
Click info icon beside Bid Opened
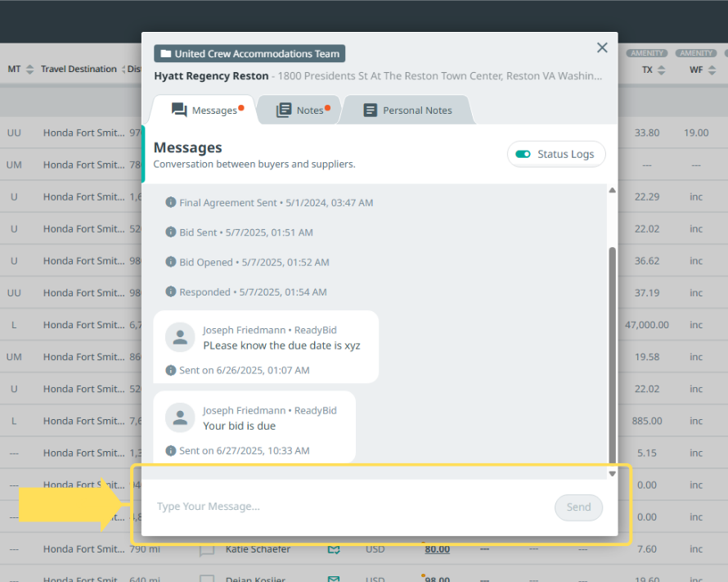pos(171,262)
